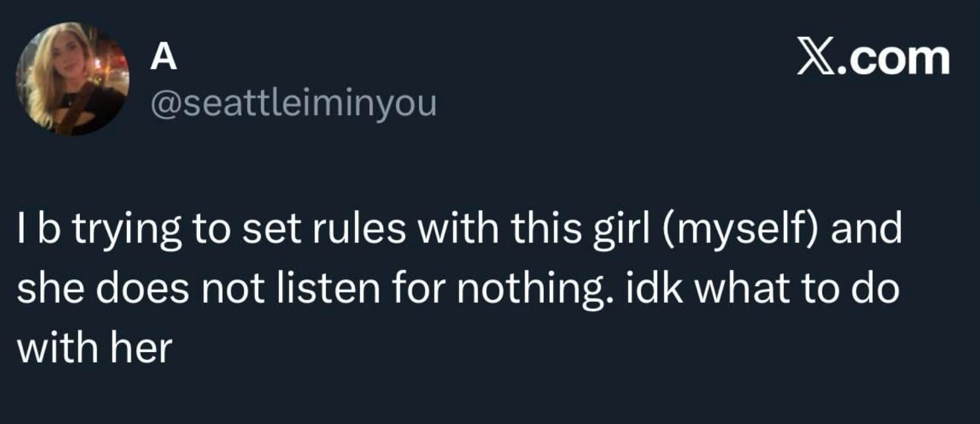Click the ".com" text beside X logo
980x424 pixels.
tap(892, 59)
